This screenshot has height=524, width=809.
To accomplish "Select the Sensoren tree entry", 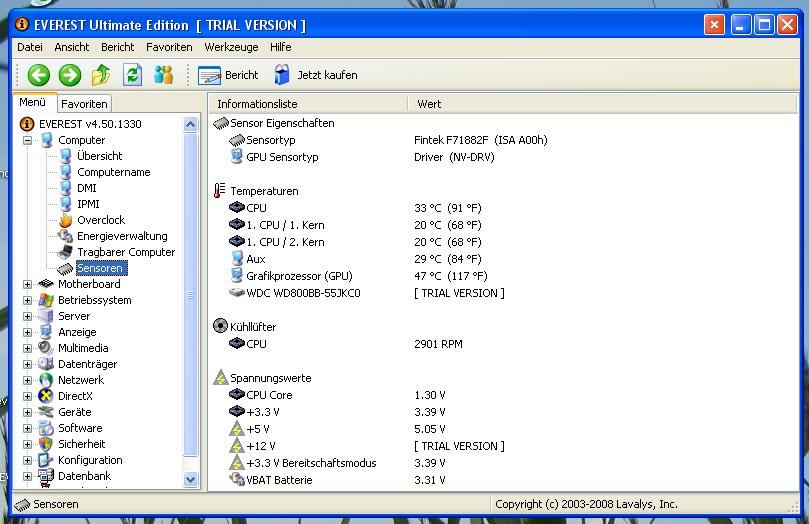I will coord(101,268).
